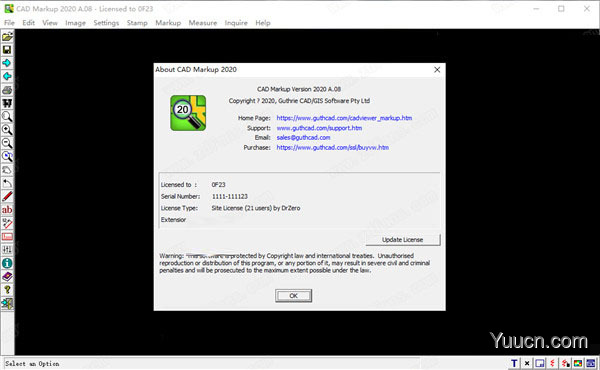The width and height of the screenshot is (600, 370).
Task: Click the OK button in About dialog
Action: [x=293, y=296]
